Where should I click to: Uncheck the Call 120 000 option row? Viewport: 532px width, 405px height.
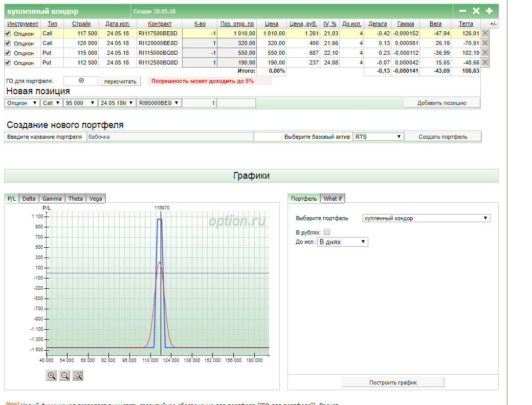coord(8,44)
